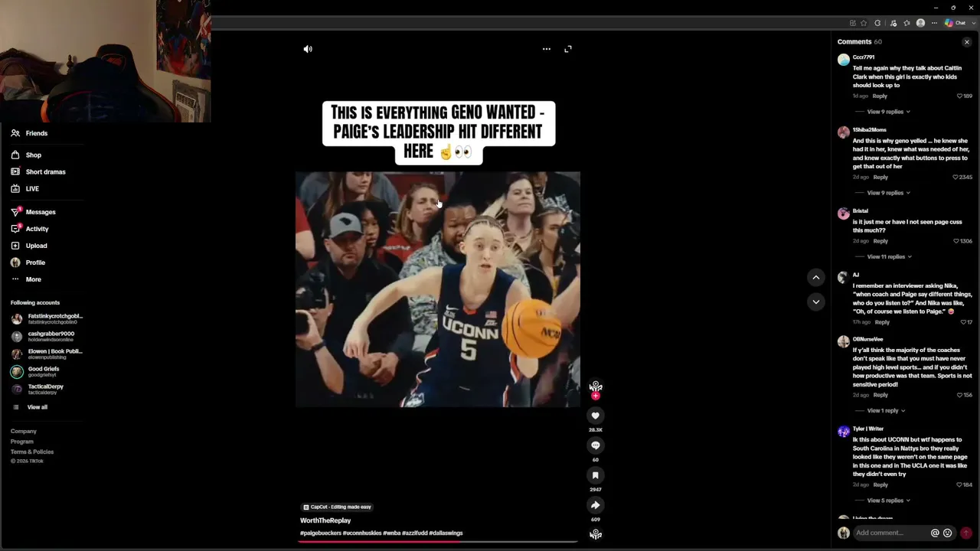Like Tyler I Writer's comment
Viewport: 980px width, 551px height.
(960, 484)
